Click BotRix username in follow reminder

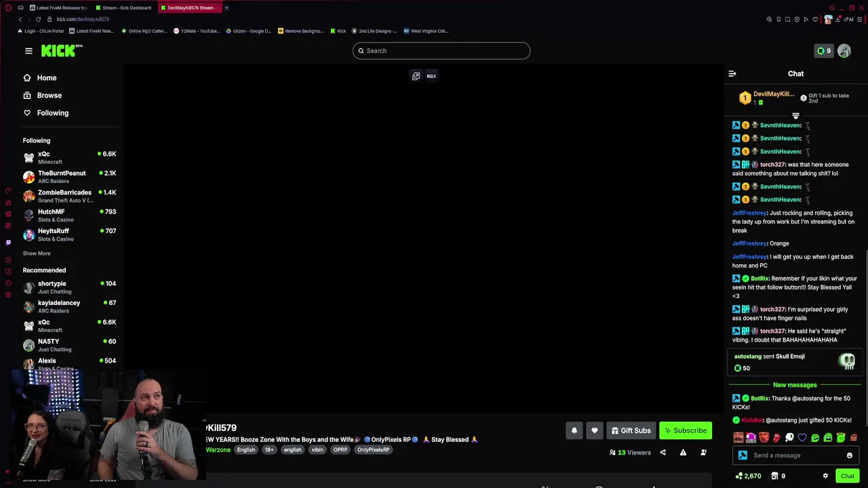tap(759, 279)
